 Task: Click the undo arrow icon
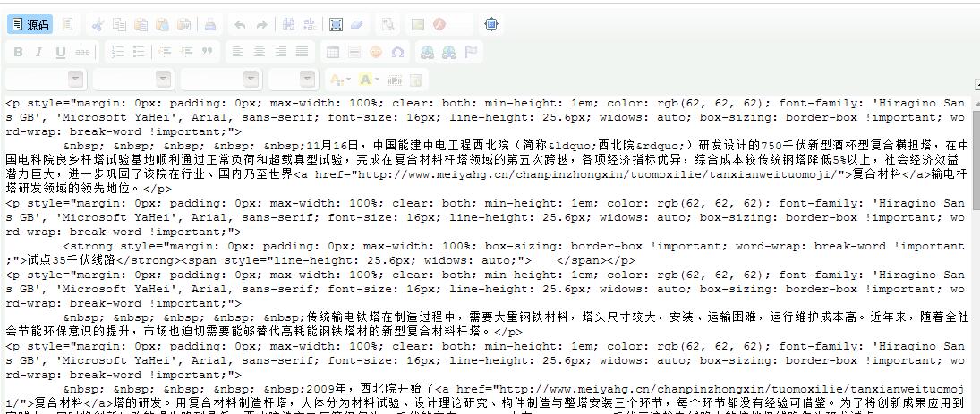pyautogui.click(x=240, y=25)
